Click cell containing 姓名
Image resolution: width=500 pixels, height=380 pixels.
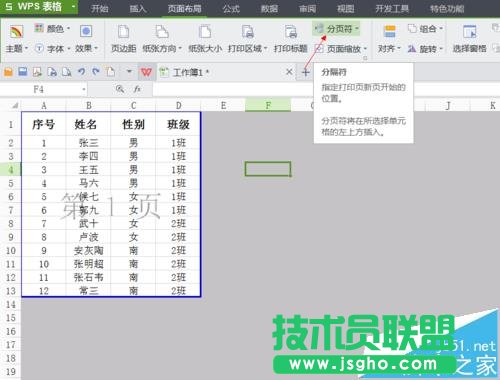point(89,125)
